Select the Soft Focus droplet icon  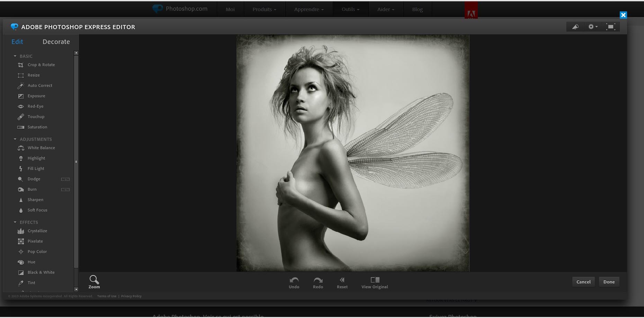[x=21, y=210]
